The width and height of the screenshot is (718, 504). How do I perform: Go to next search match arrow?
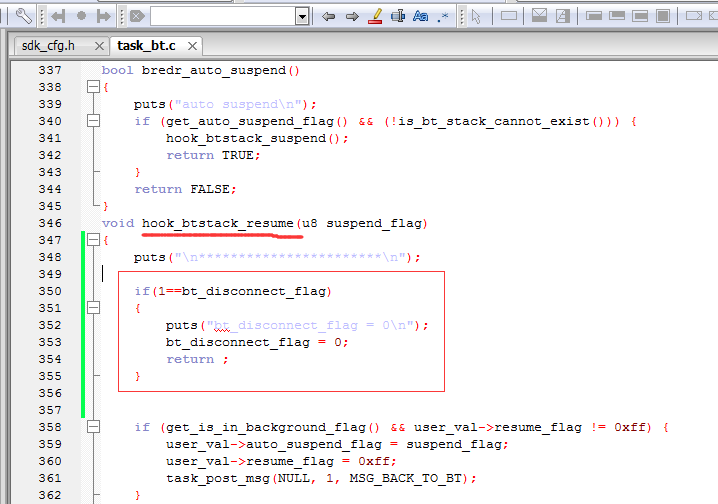(x=352, y=17)
